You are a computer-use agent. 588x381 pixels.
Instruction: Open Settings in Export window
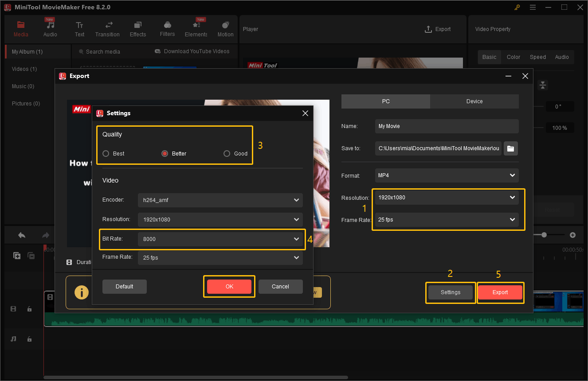(x=451, y=292)
